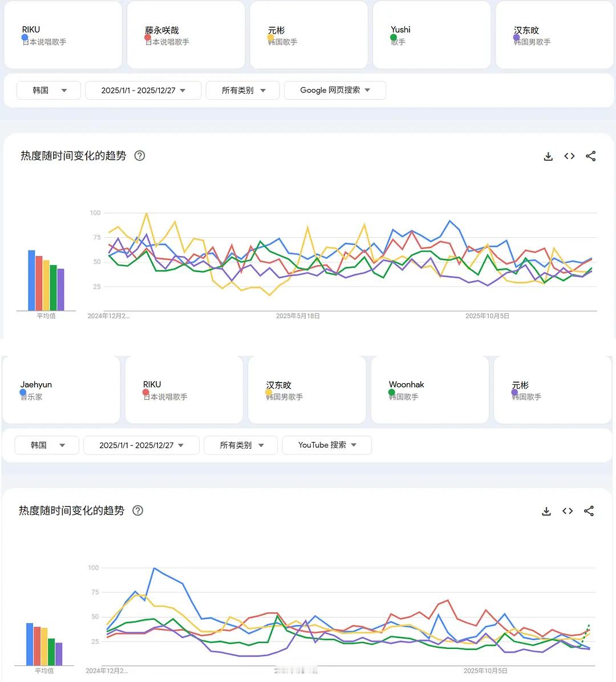The width and height of the screenshot is (616, 682).
Task: Select the Woonhak search term card
Action: (430, 389)
